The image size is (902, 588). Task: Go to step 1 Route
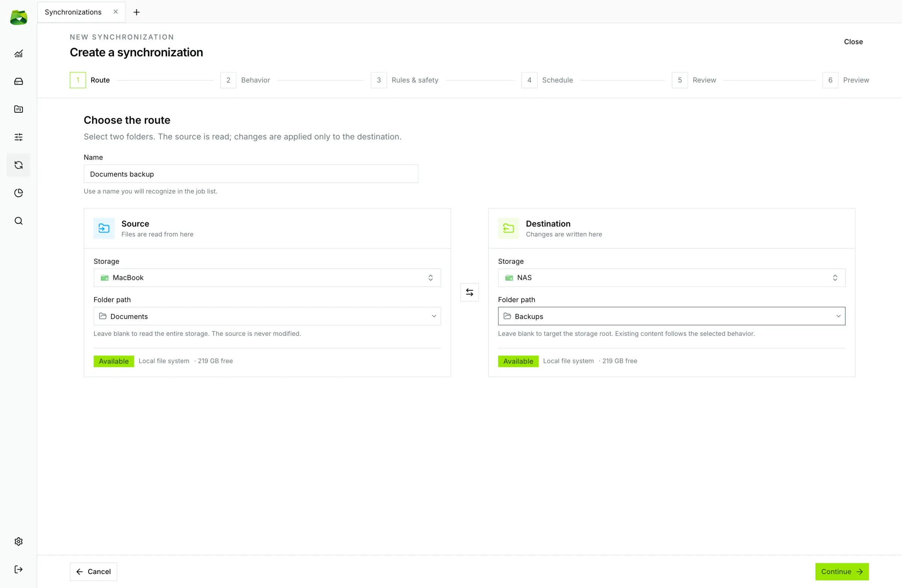(x=90, y=80)
